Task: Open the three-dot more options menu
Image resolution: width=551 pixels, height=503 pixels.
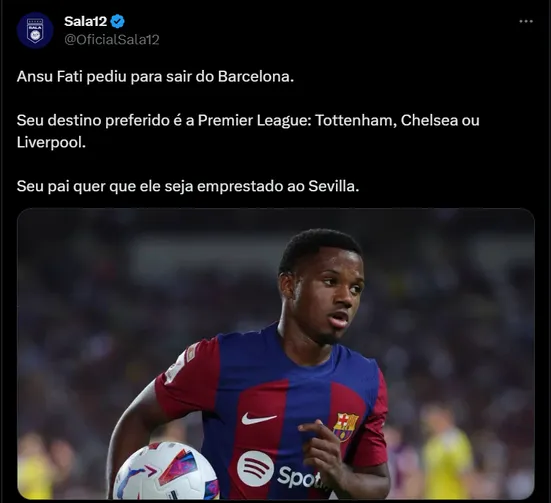Action: point(526,21)
